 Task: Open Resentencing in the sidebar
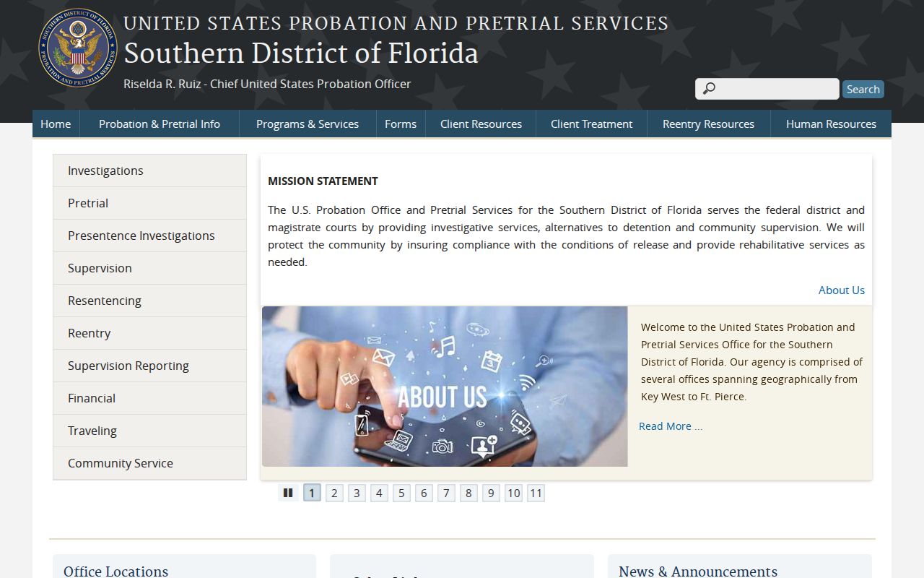click(x=149, y=301)
